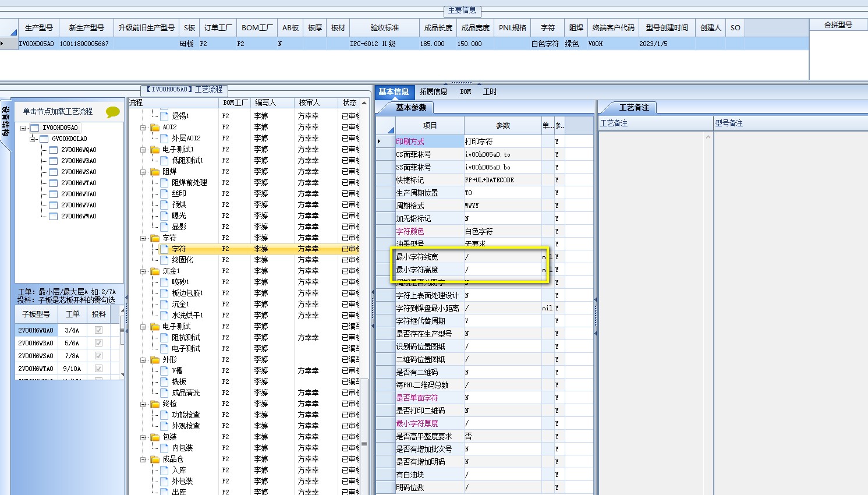This screenshot has height=495, width=868.
Task: Toggle 投料 checkbox for 2V00H6WQA0
Action: click(x=98, y=330)
